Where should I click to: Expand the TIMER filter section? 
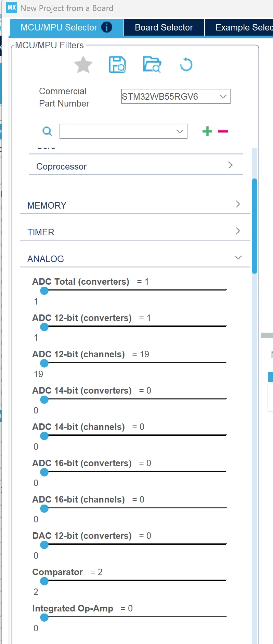pyautogui.click(x=135, y=232)
